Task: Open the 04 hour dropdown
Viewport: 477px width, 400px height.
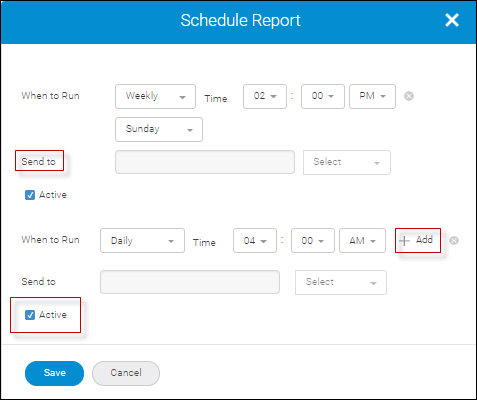Action: point(255,240)
